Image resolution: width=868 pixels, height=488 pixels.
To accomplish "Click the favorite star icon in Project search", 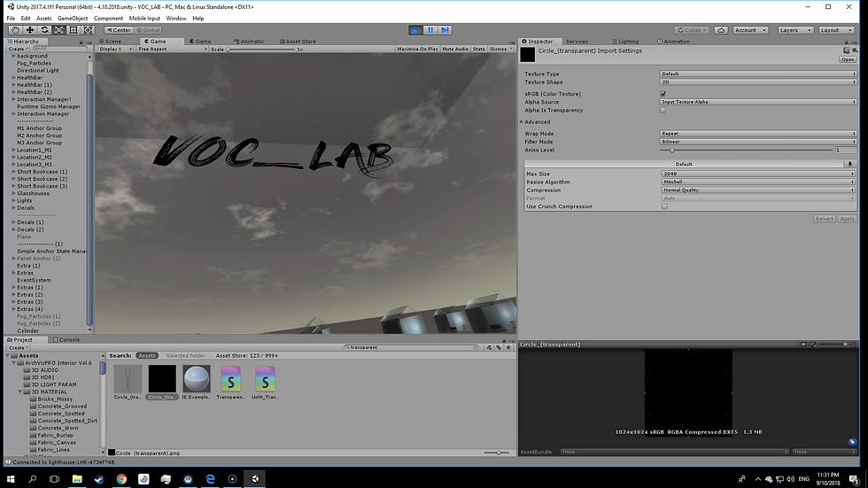I will pyautogui.click(x=508, y=347).
